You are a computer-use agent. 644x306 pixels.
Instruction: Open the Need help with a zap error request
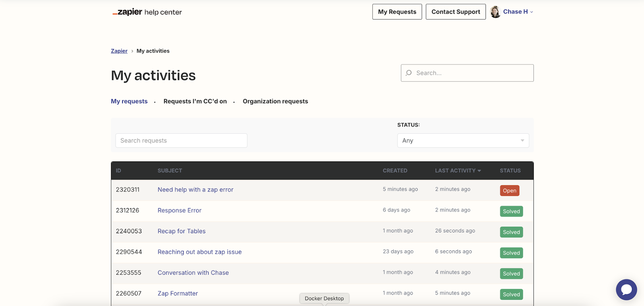(195, 190)
